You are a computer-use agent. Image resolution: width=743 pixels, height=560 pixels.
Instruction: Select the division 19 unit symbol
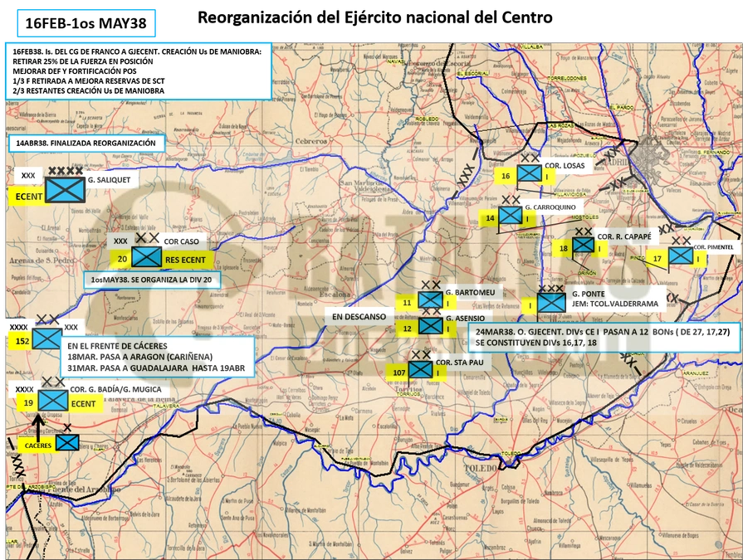tap(52, 401)
